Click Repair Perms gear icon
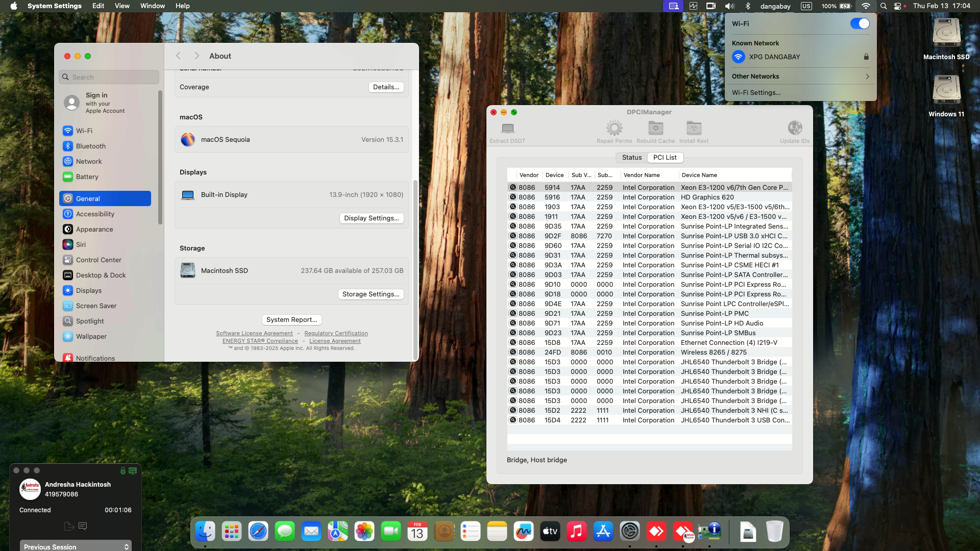 (614, 128)
